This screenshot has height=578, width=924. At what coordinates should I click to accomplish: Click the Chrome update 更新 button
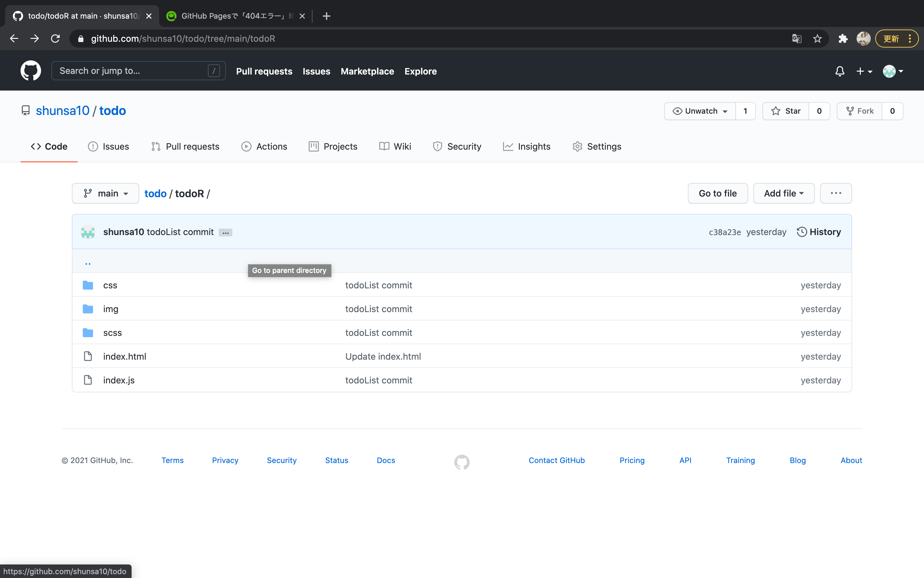[896, 39]
